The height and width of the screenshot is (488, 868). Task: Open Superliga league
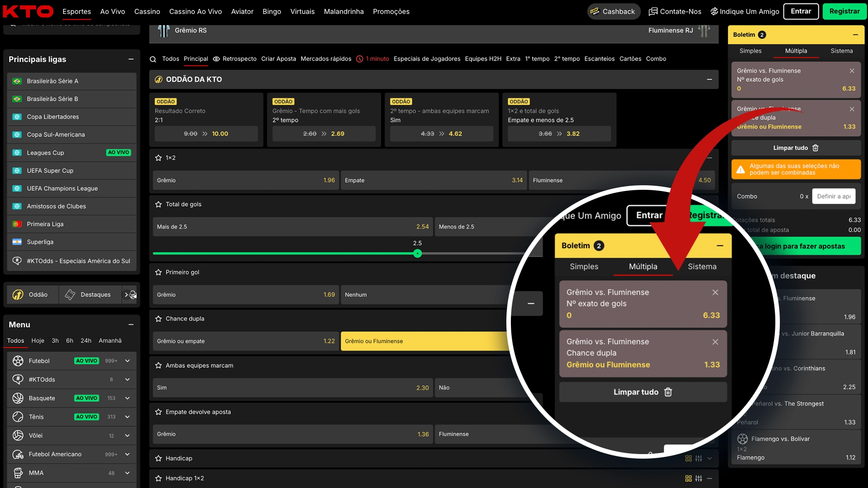pos(72,242)
